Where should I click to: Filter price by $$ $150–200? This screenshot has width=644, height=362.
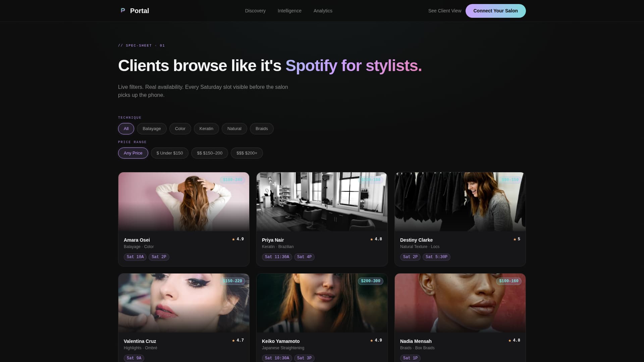pyautogui.click(x=210, y=153)
